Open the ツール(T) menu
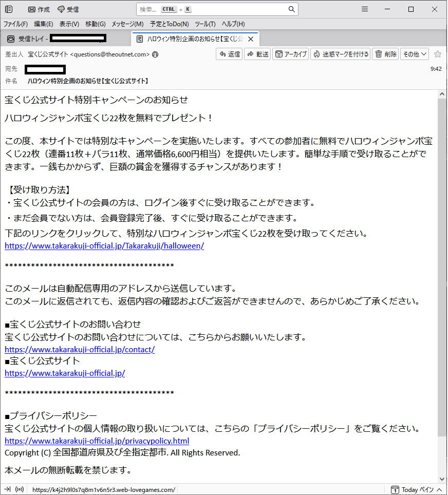The height and width of the screenshot is (495, 448). 205,24
